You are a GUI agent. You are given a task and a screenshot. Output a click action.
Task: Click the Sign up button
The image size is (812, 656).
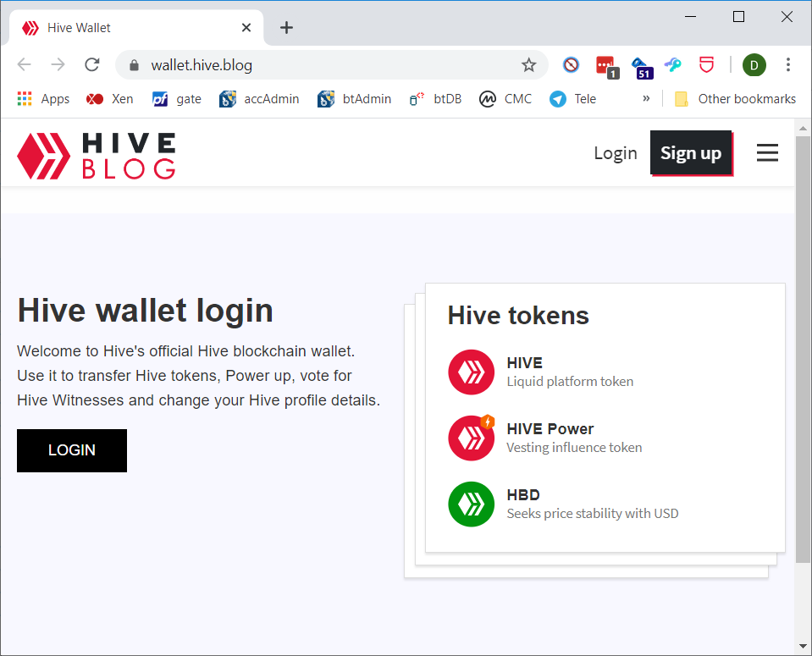click(691, 153)
